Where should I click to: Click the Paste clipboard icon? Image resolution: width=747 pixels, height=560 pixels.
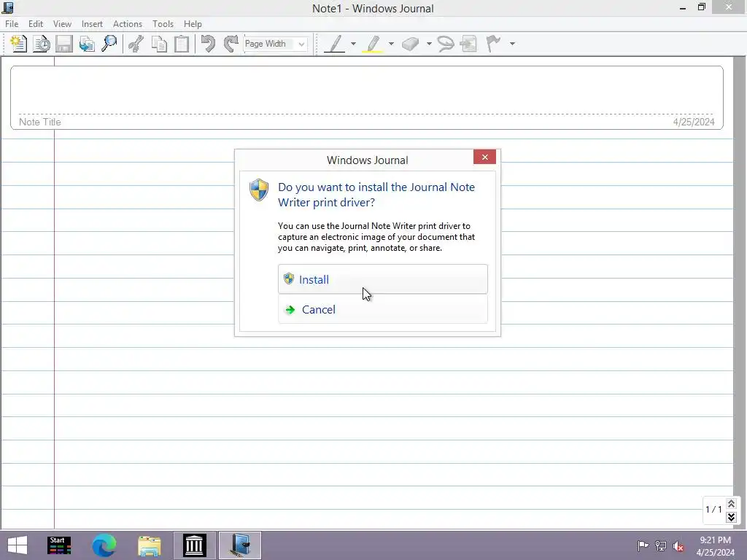(x=182, y=44)
